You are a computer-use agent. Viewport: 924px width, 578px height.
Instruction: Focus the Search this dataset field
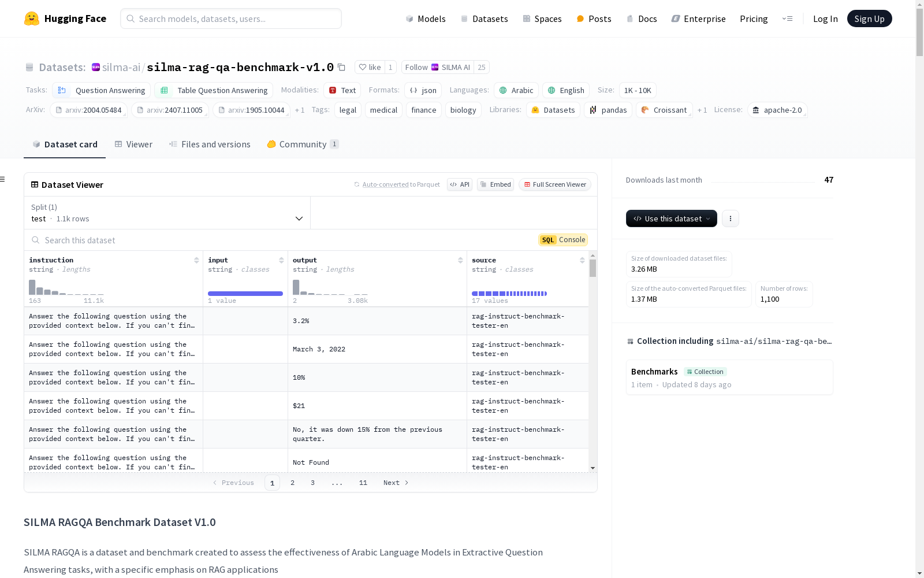[x=283, y=240]
